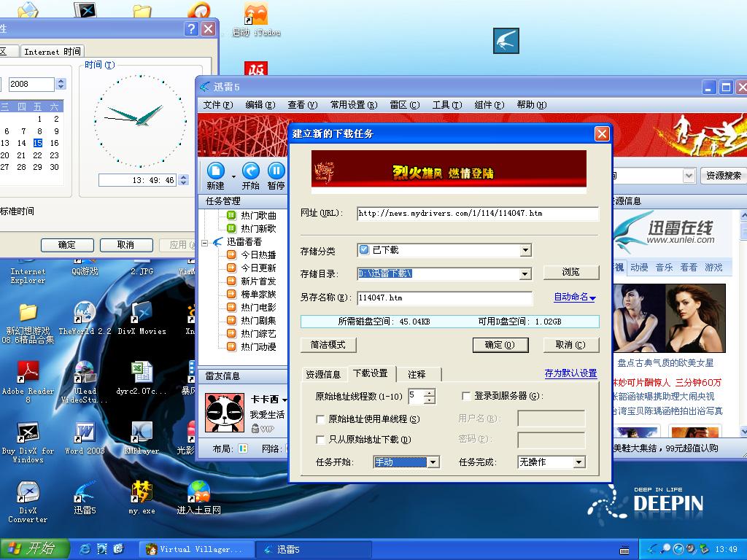747x560 pixels.
Task: Open the 工具(T) menu
Action: coord(447,105)
